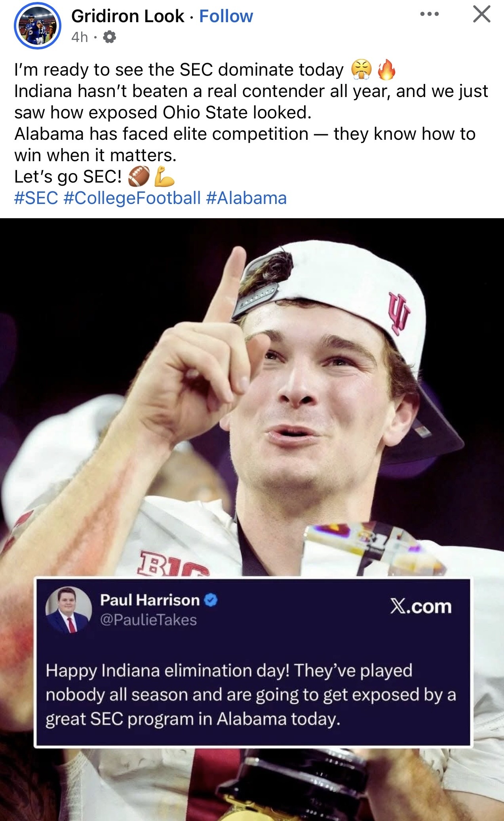Open the #CollegeFootball hashtag

[x=132, y=198]
